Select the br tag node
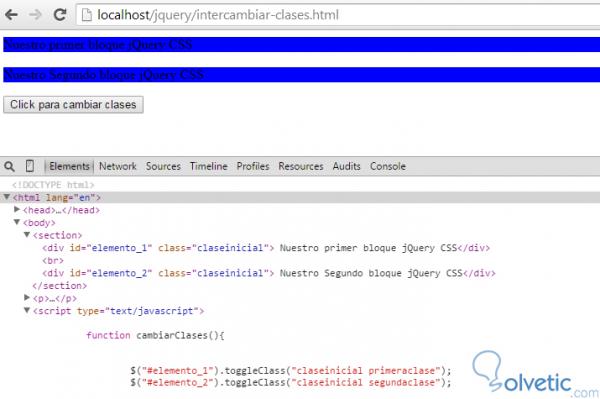600x399 pixels. (53, 261)
